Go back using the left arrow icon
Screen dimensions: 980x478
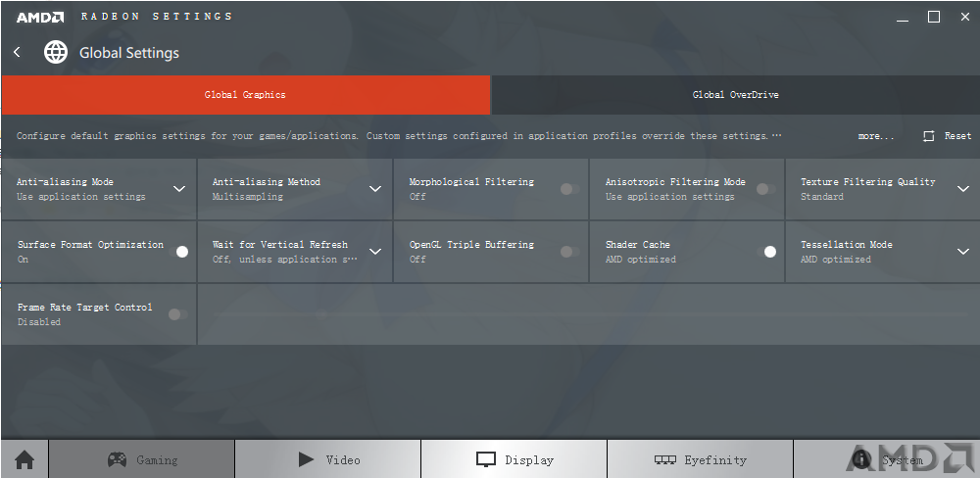17,53
